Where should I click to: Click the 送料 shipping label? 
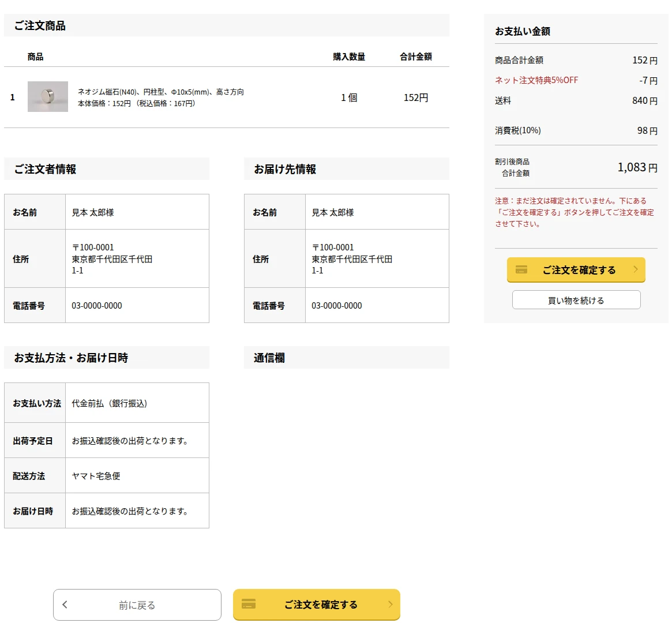point(503,100)
